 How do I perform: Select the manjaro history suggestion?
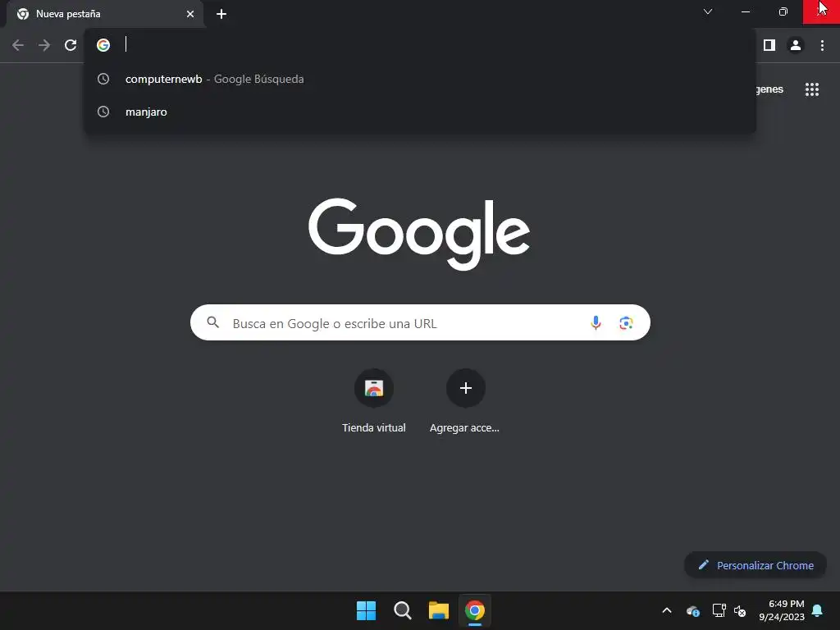point(419,112)
